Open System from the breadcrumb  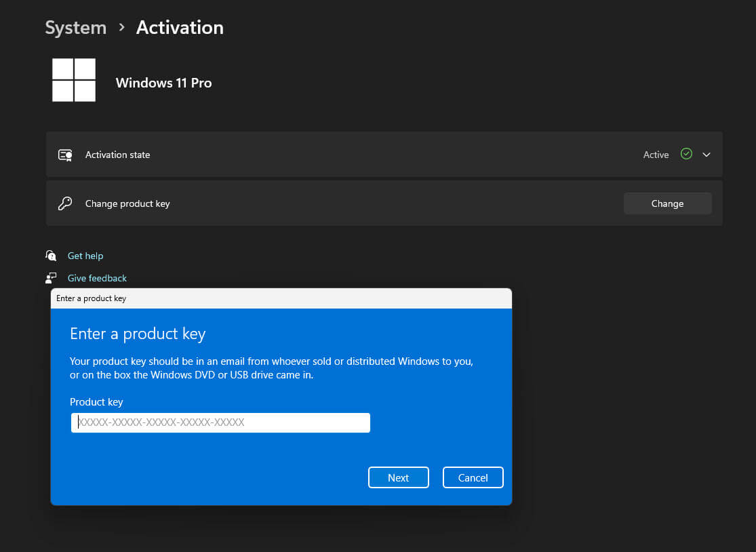pyautogui.click(x=75, y=28)
